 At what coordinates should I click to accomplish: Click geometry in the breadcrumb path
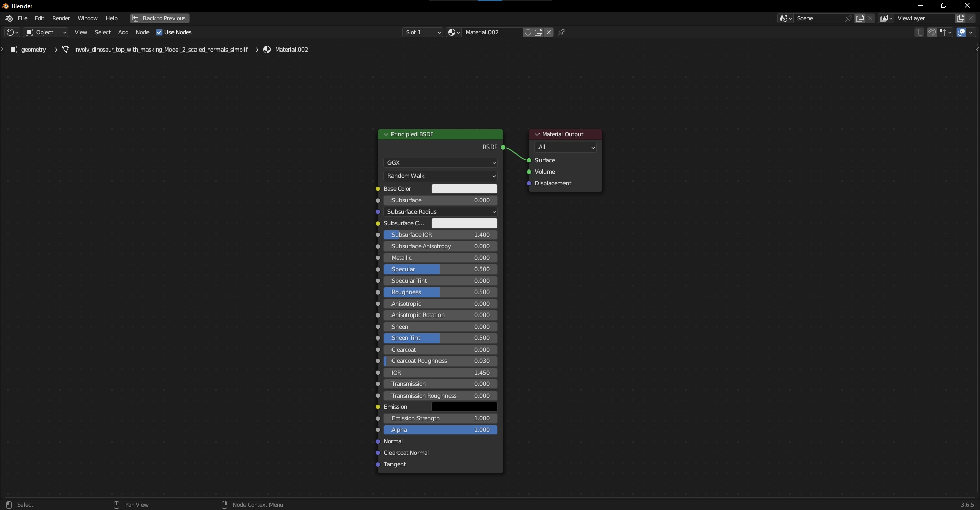pyautogui.click(x=34, y=50)
